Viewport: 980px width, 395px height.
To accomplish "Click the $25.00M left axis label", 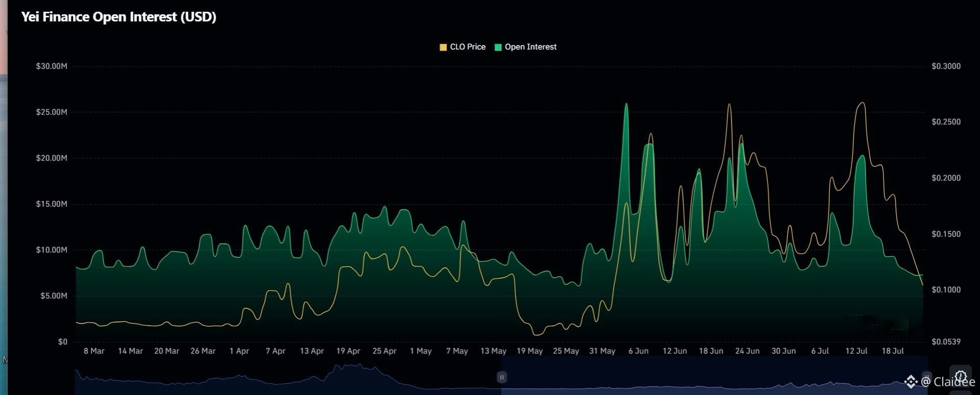I will click(52, 112).
